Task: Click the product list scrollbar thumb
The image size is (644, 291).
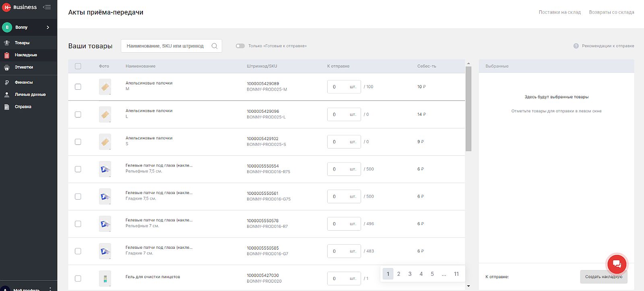Action: click(x=468, y=109)
